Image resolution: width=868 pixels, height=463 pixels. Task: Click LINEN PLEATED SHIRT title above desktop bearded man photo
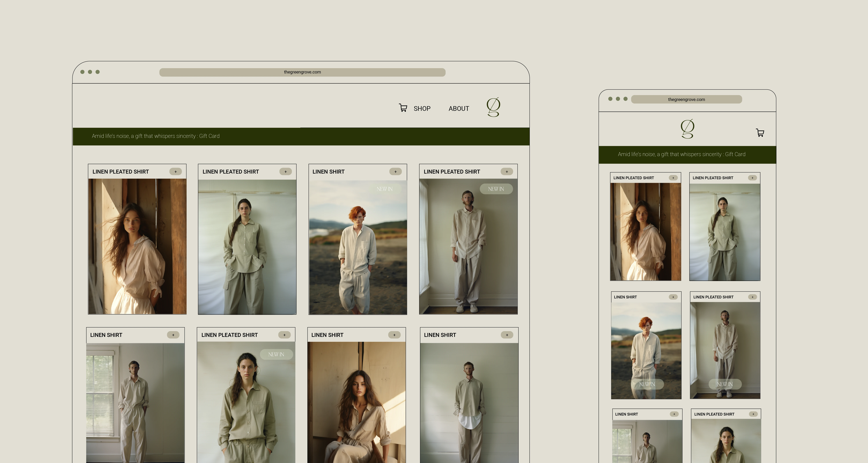pyautogui.click(x=452, y=172)
